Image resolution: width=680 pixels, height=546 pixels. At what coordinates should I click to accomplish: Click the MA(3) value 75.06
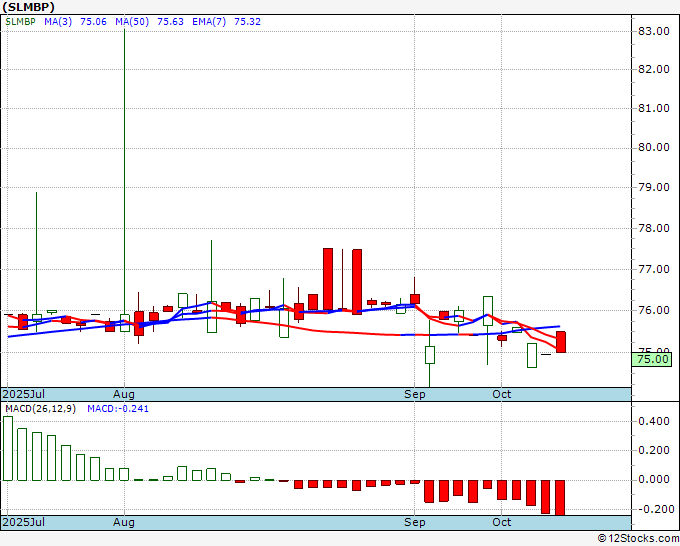[x=93, y=22]
